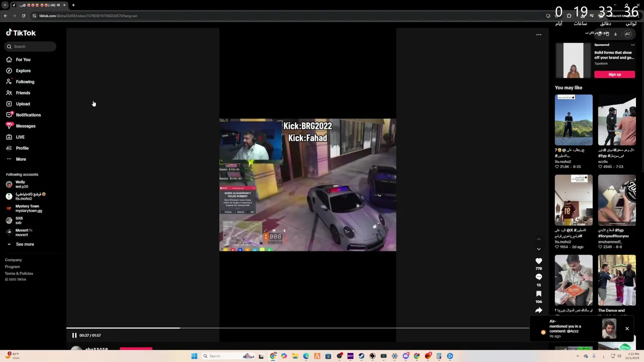
Task: Seek using the video progress bar
Action: pos(297,328)
